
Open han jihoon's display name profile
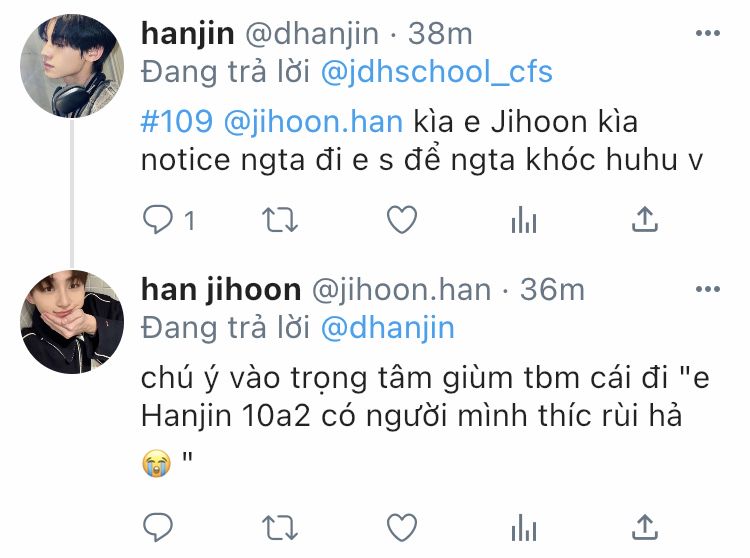[221, 291]
